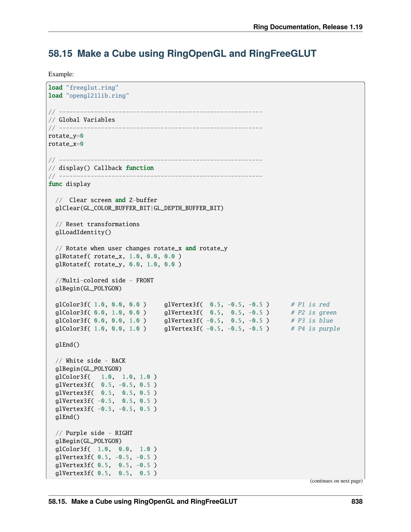This screenshot has width=411, height=532.
Task: Click the comment '# P1 is red'
Action: (x=310, y=305)
